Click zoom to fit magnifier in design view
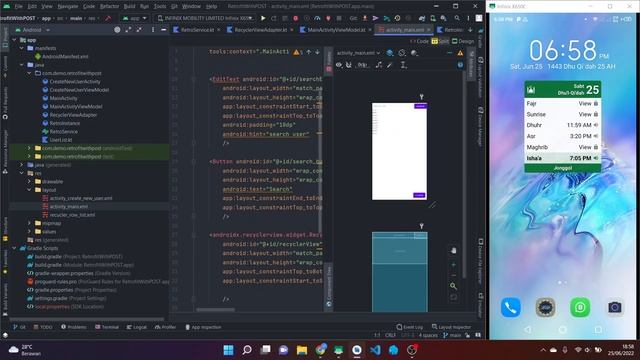The width and height of the screenshot is (640, 360). pyautogui.click(x=453, y=286)
